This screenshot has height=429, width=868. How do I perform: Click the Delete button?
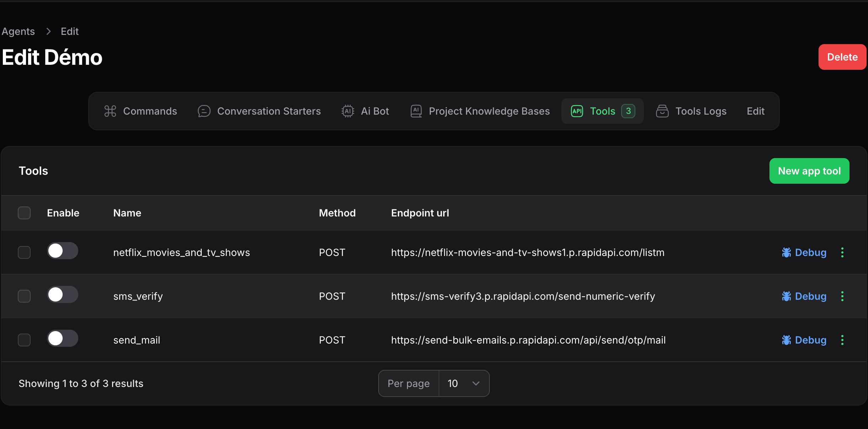click(842, 57)
